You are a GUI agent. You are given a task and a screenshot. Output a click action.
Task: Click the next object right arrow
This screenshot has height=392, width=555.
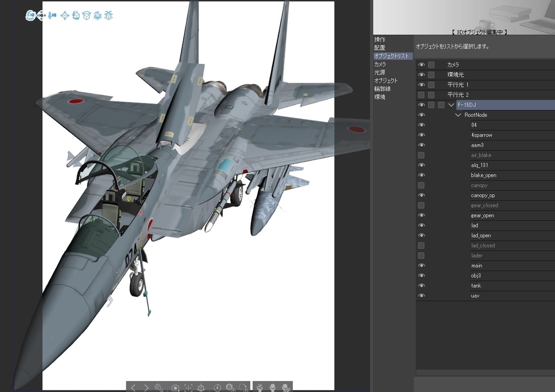click(x=146, y=388)
